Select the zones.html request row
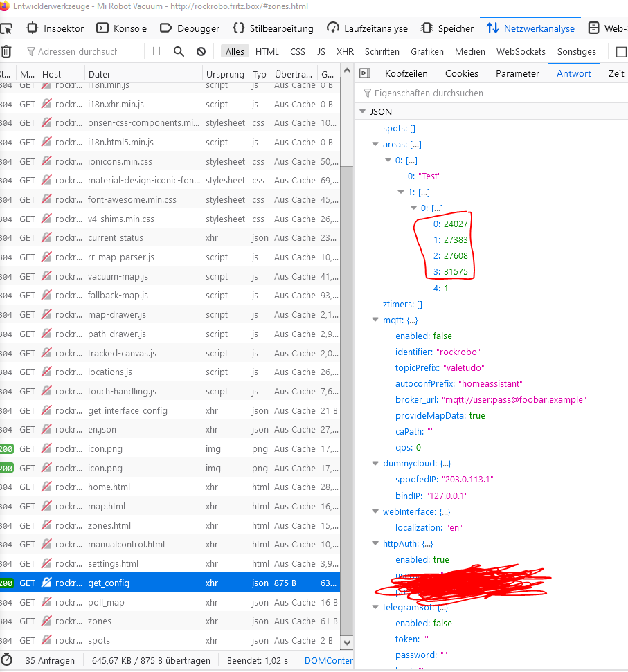This screenshot has height=672, width=628. pos(170,525)
